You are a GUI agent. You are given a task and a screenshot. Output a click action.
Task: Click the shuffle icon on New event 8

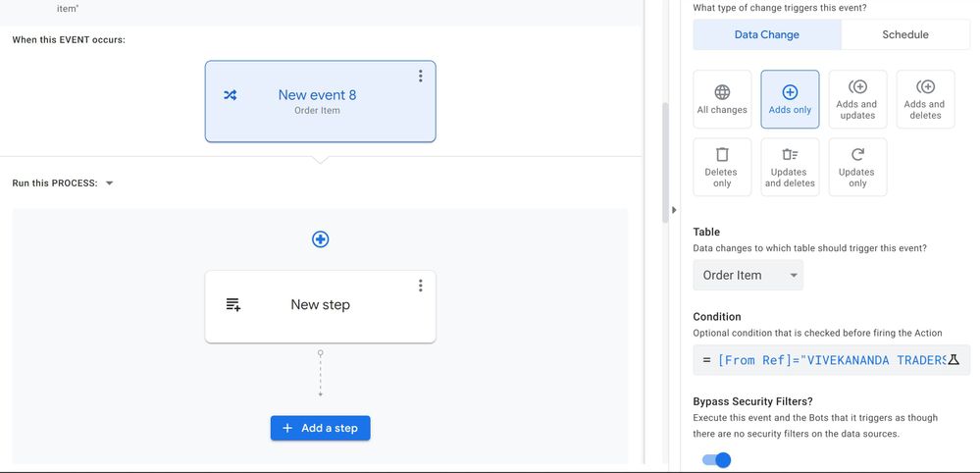230,95
